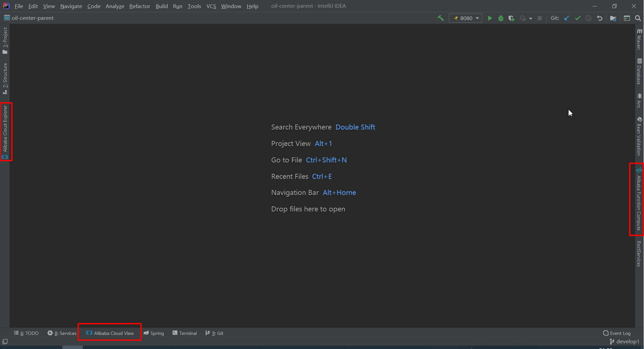Open the Refactor menu
Screen dimensions: 644x349
coord(139,6)
